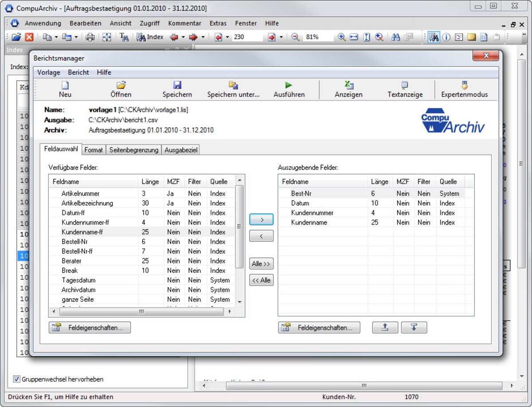Expand the dropdown next to the red right arrow
This screenshot has width=532, height=407.
(x=203, y=37)
